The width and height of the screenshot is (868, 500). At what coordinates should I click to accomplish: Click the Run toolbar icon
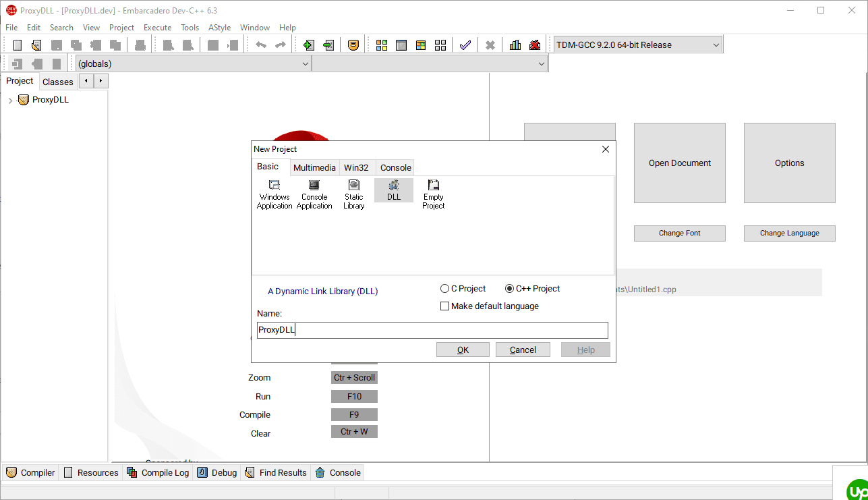click(x=401, y=45)
